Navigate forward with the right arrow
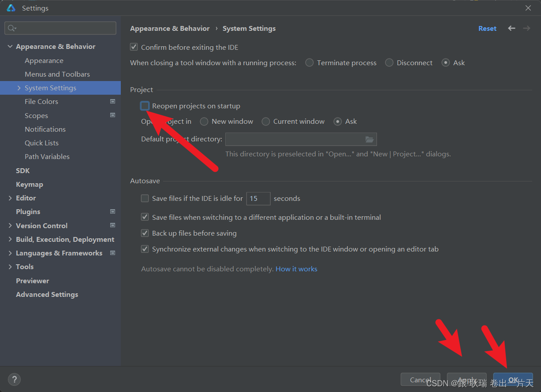541x392 pixels. coord(526,28)
